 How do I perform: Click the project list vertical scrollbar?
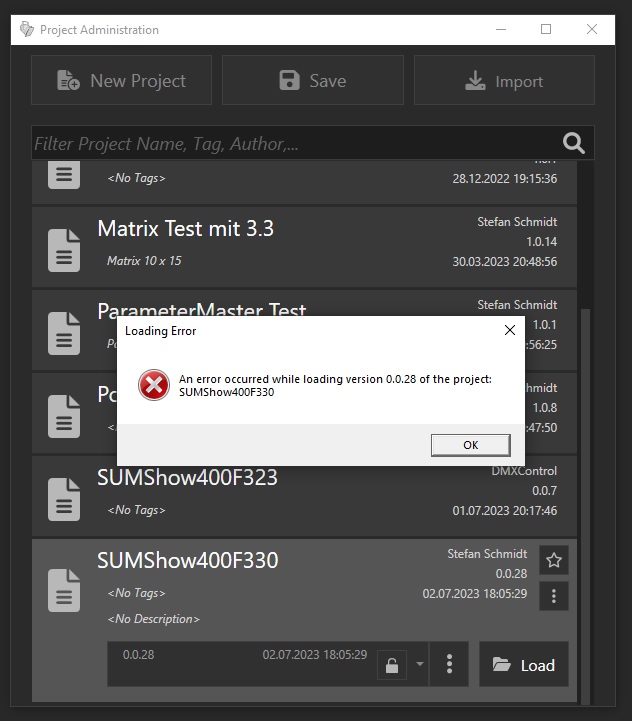point(586,500)
